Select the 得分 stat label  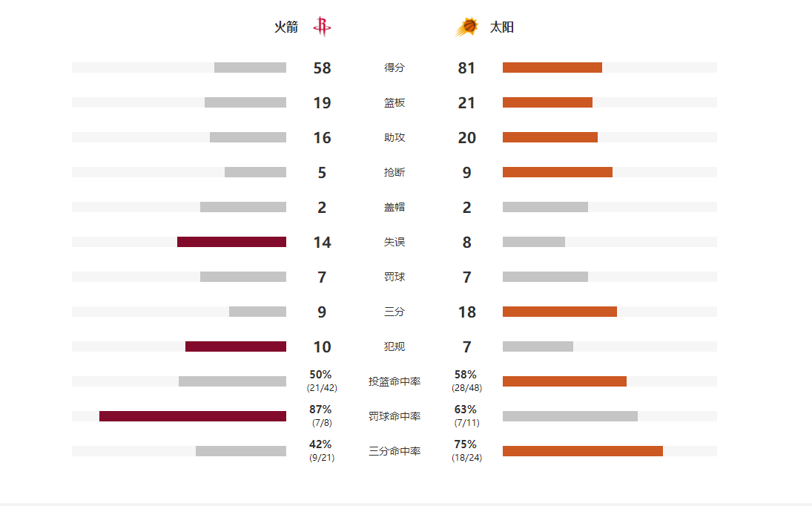[x=395, y=68]
